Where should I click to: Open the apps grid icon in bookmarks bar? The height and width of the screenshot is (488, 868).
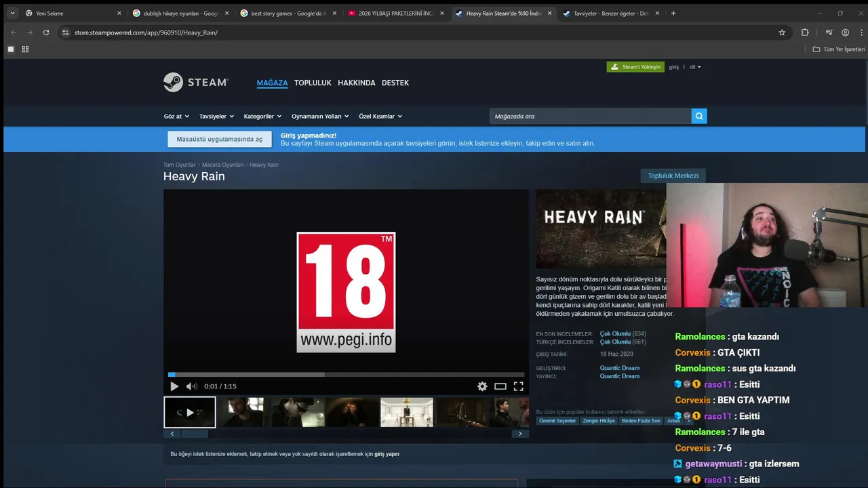[25, 49]
